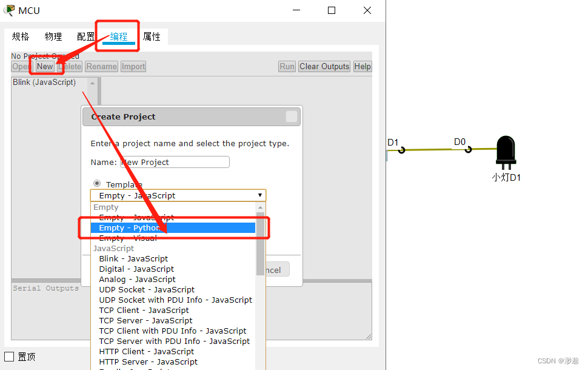Image resolution: width=588 pixels, height=370 pixels.
Task: Click the Help button
Action: click(x=362, y=67)
